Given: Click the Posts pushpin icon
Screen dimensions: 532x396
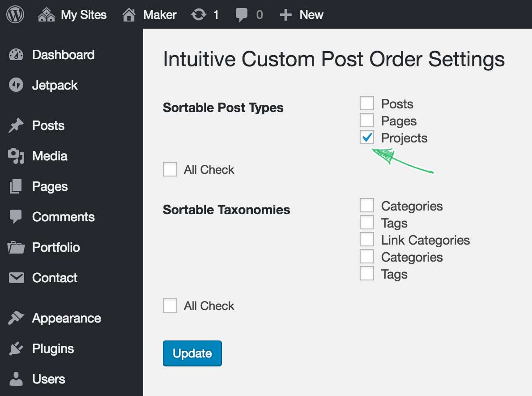Looking at the screenshot, I should (x=16, y=125).
